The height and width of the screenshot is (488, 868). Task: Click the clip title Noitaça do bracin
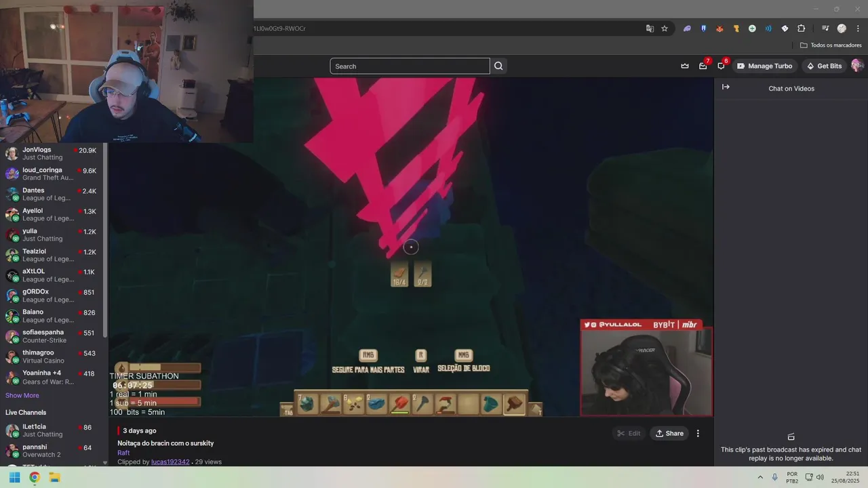pyautogui.click(x=165, y=443)
